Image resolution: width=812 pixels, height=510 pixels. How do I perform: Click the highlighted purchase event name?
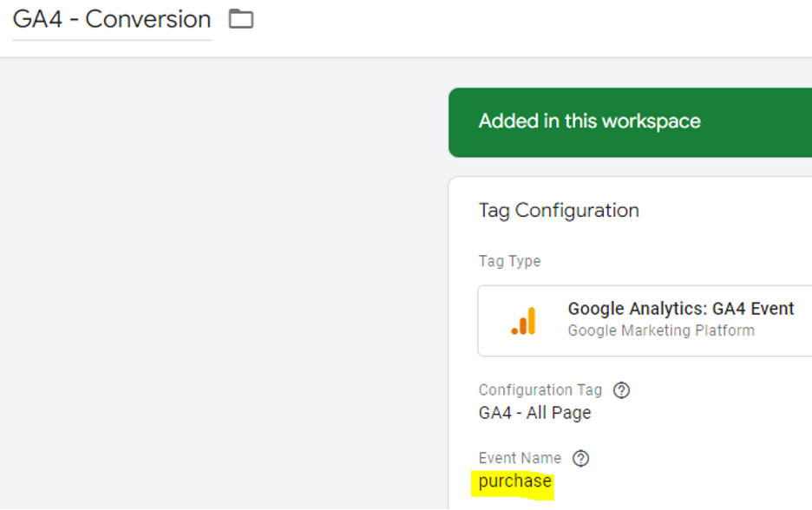[x=515, y=481]
